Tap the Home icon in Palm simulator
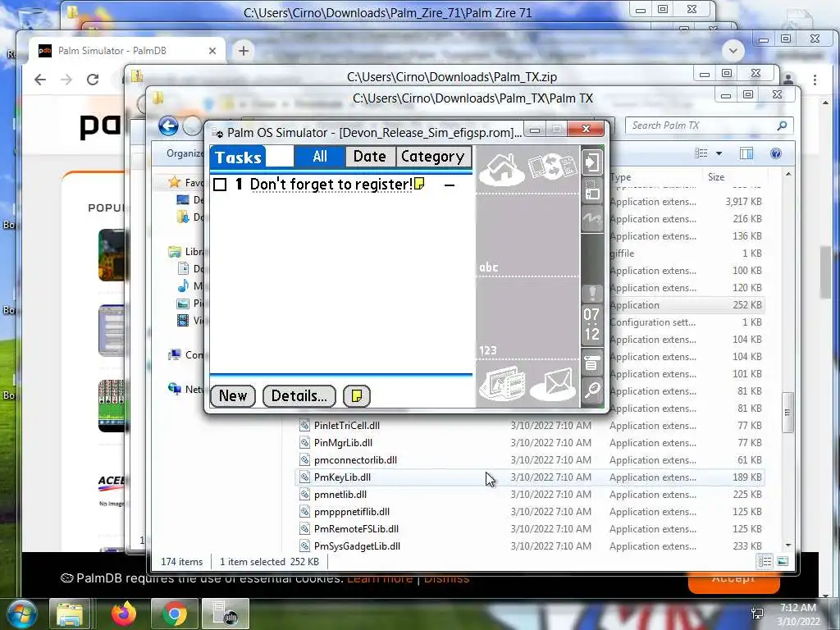 pos(501,168)
